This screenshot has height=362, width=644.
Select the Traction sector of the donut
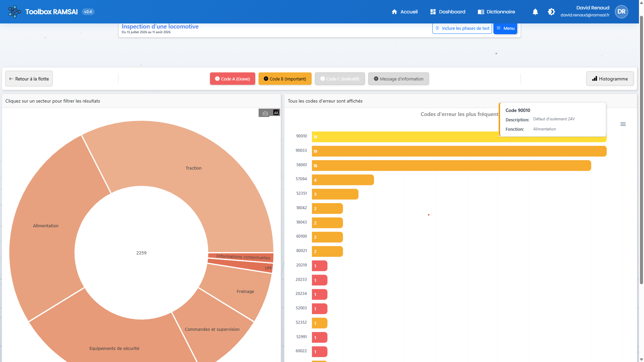(194, 168)
